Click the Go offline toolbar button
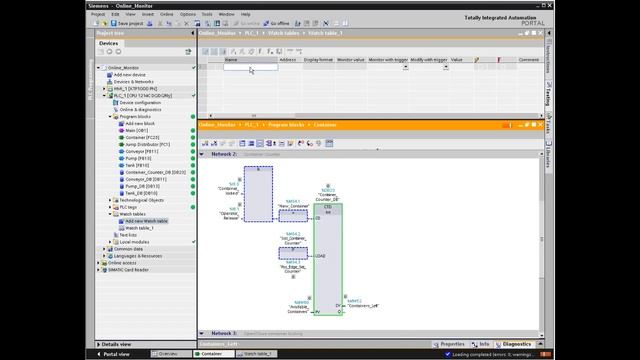The width and height of the screenshot is (640, 360). pos(276,23)
